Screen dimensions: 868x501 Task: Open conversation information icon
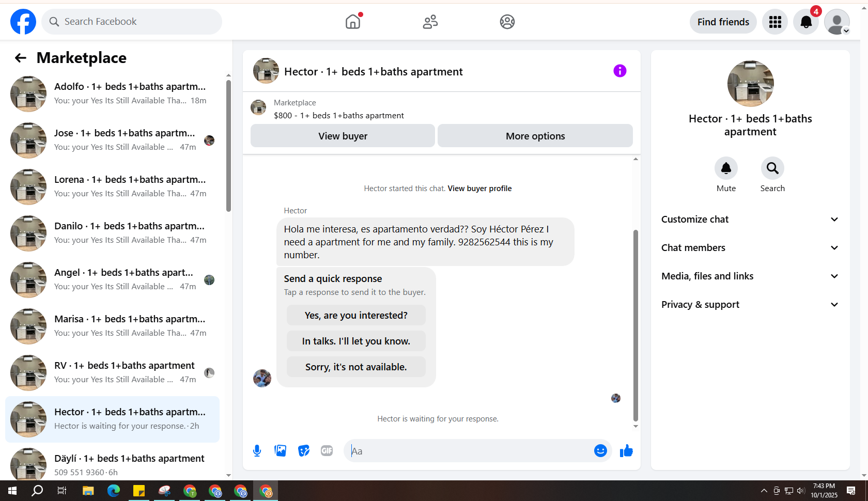620,71
